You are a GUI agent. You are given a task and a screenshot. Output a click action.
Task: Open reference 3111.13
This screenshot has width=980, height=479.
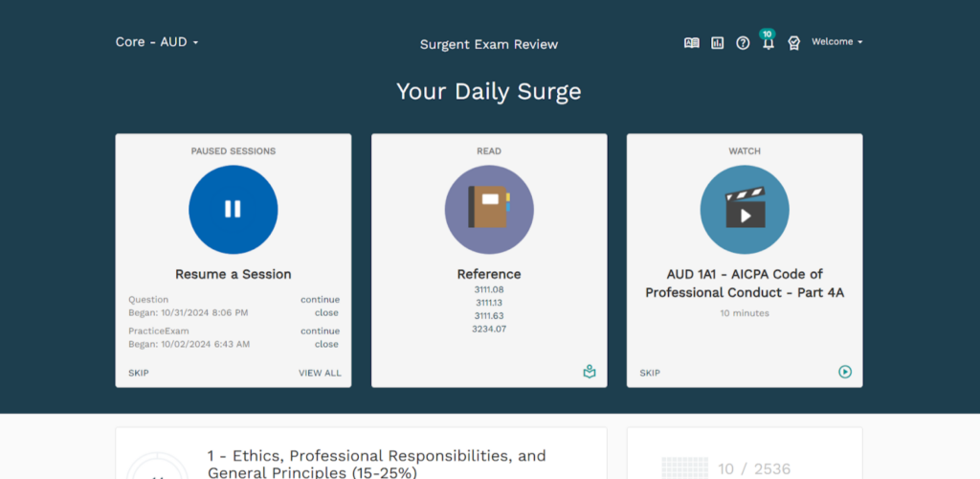(489, 303)
